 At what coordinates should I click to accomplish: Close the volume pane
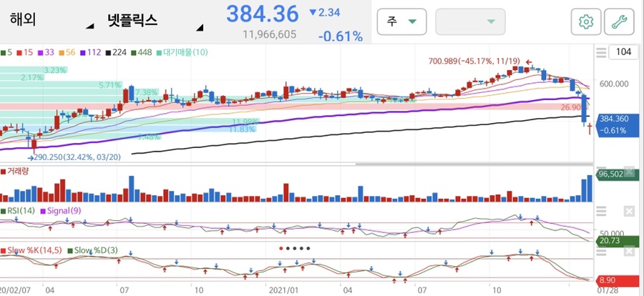click(629, 173)
